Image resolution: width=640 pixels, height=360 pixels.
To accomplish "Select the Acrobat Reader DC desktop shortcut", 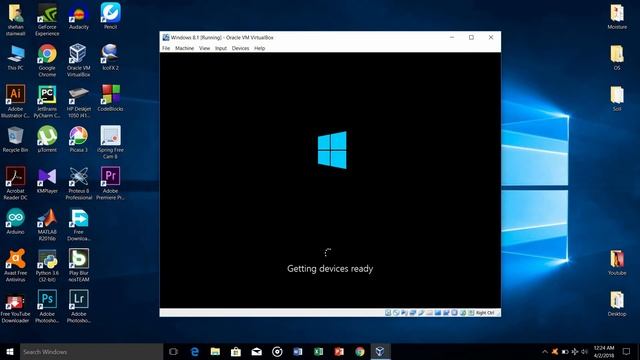I will click(x=16, y=183).
